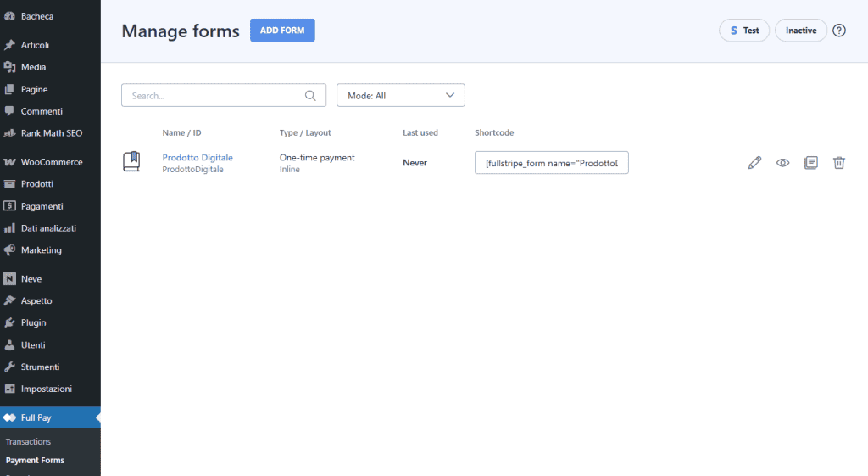The width and height of the screenshot is (868, 476).
Task: Click the Rank Math SEO icon
Action: point(9,133)
